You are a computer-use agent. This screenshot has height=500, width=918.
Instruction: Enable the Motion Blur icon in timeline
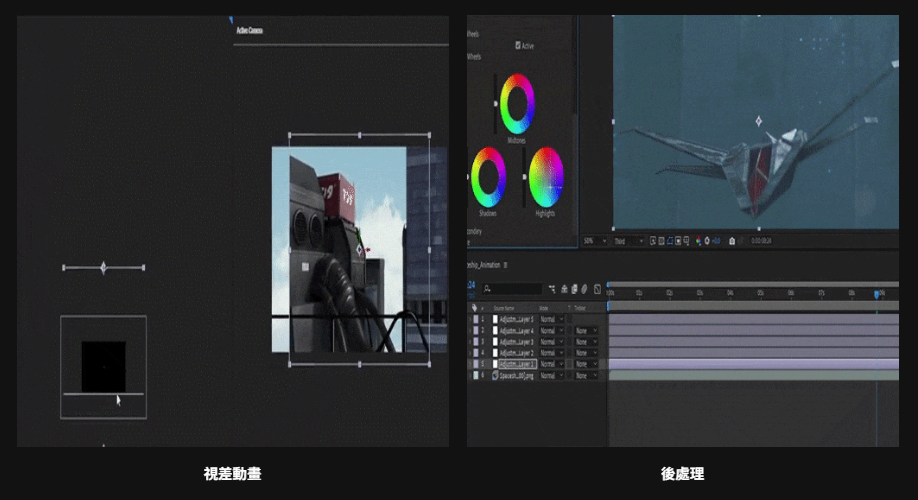[x=584, y=289]
